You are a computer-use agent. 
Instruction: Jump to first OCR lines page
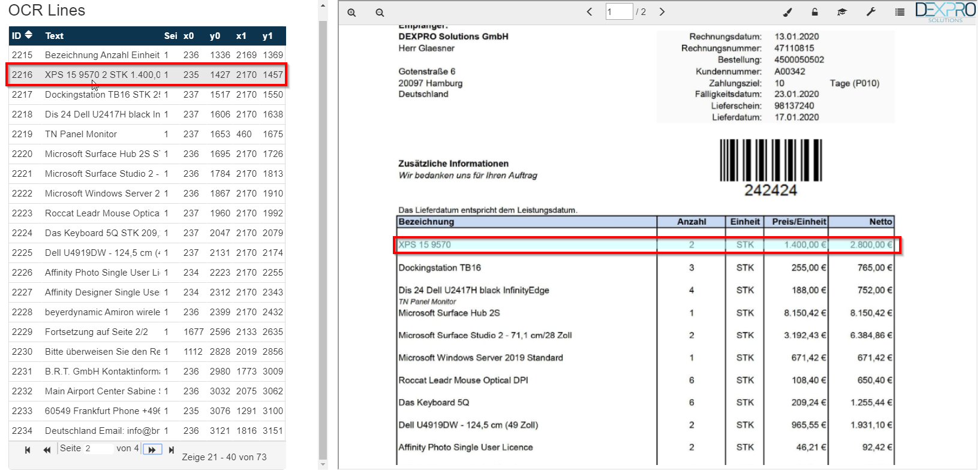tap(28, 449)
